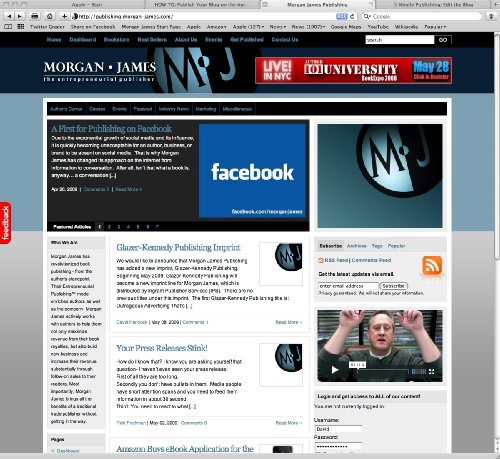Expand the News (1007) bookmarks dropdown

click(308, 27)
